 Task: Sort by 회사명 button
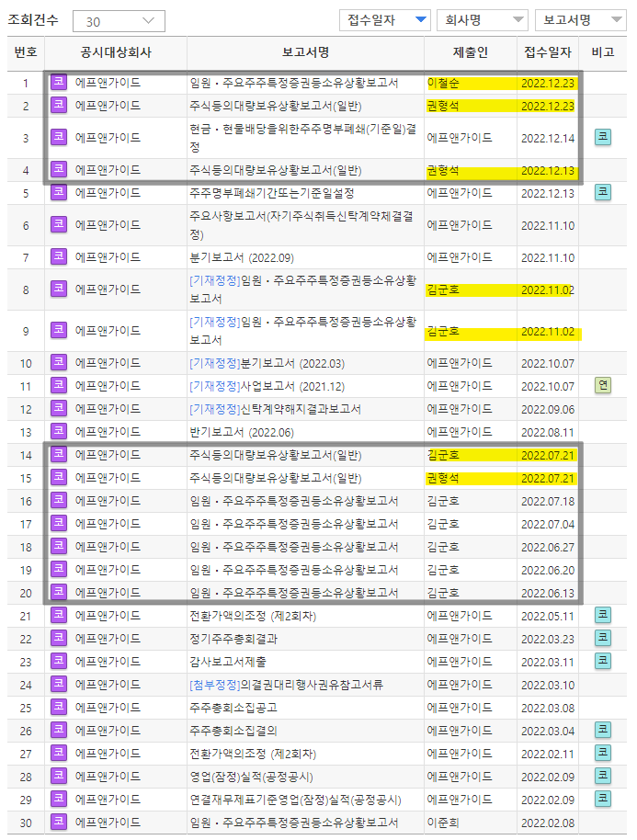pyautogui.click(x=483, y=20)
